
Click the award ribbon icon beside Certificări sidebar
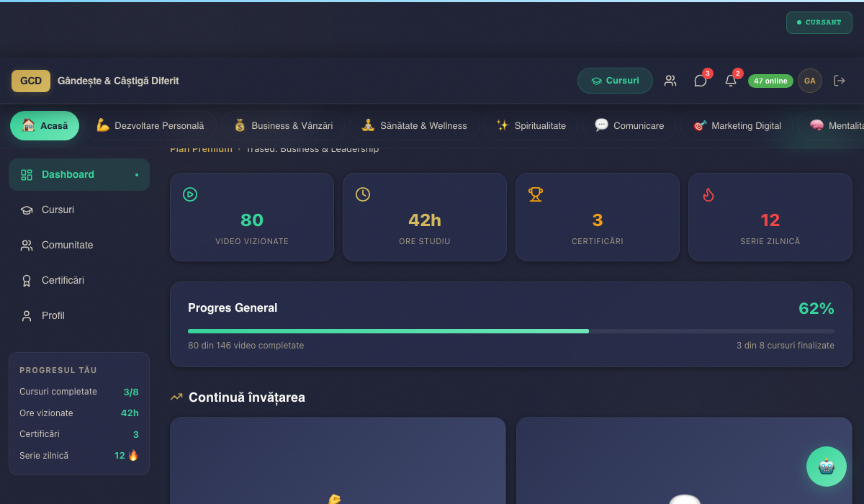click(27, 281)
